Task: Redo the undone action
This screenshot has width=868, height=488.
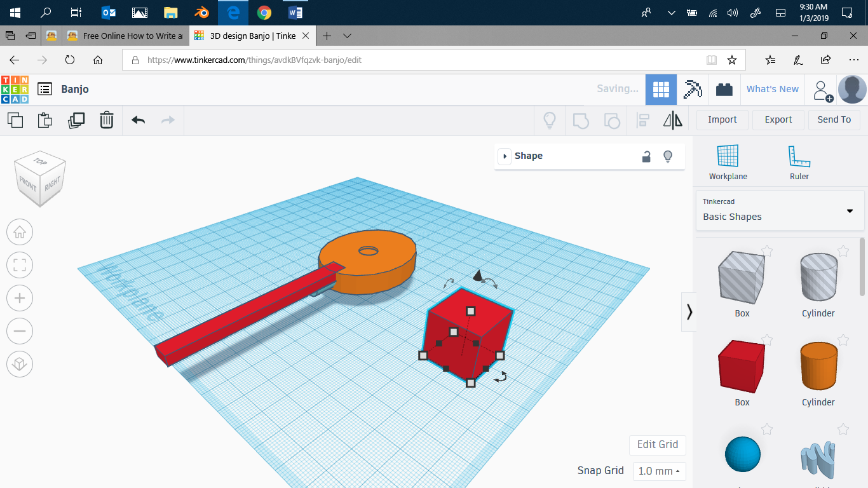Action: [168, 119]
